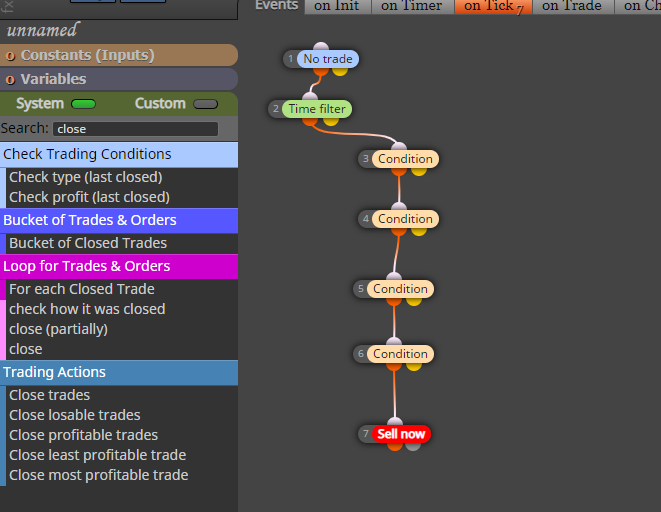Choose check how it was closed block

(x=87, y=309)
